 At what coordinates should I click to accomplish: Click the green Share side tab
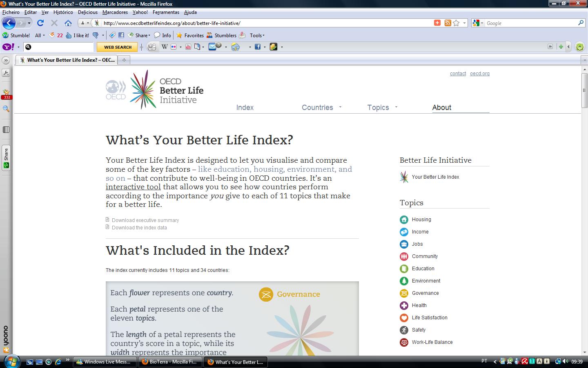6,157
